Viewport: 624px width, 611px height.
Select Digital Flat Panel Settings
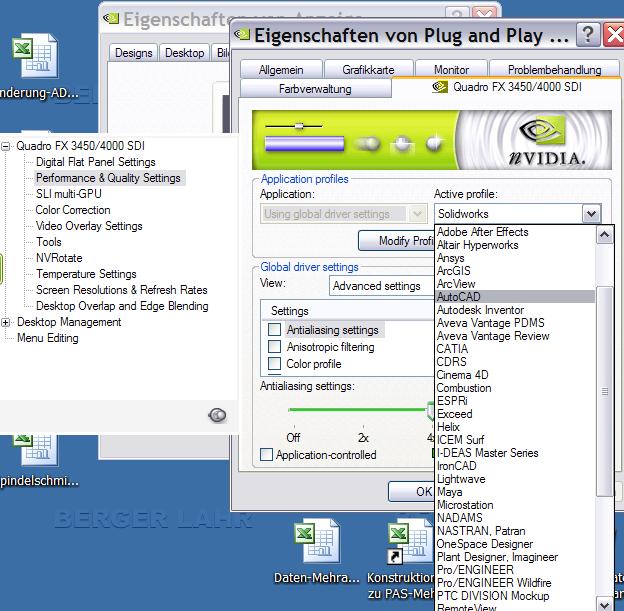point(96,162)
